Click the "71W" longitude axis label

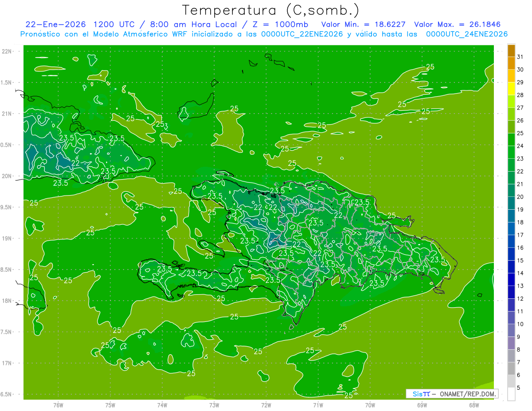pos(318,405)
